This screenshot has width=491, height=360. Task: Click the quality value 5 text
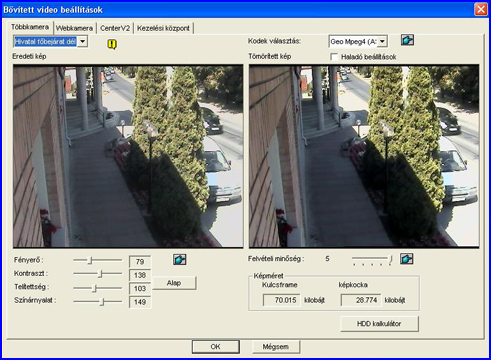click(x=327, y=259)
